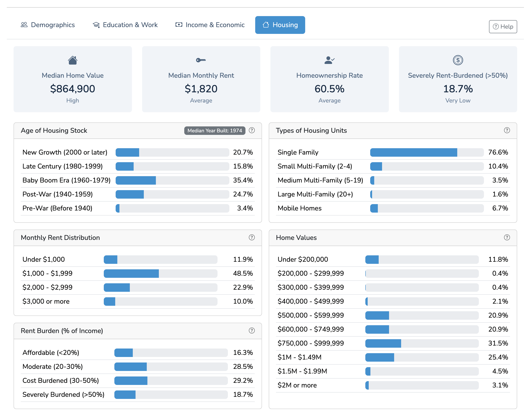Click the New Growth (2000 or later) bar
Screen dimensions: 532x415
172,152
